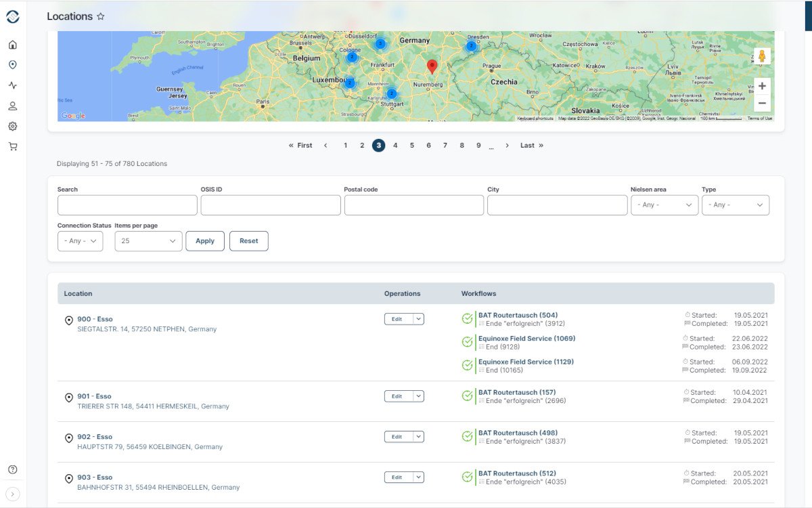Click the Search input field
Image resolution: width=812 pixels, height=508 pixels.
(x=127, y=205)
